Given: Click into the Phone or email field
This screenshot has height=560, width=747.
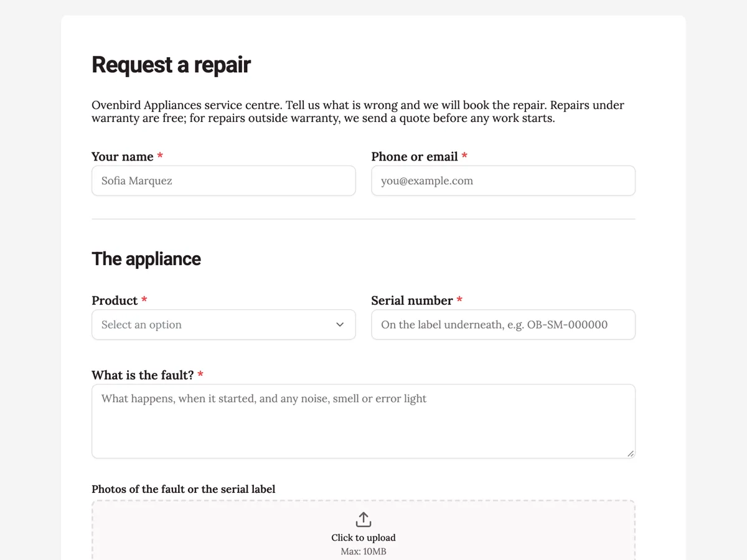Looking at the screenshot, I should [x=503, y=180].
